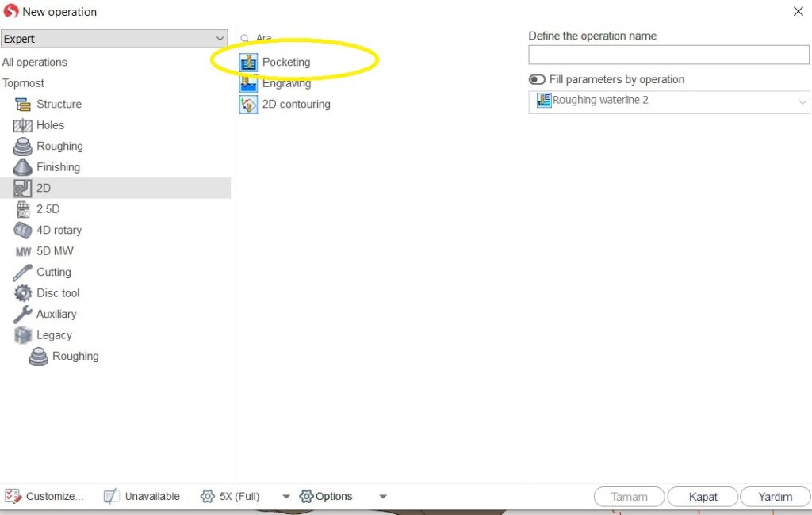Expand the Roughing waterline 2 combo box
Image resolution: width=812 pixels, height=515 pixels.
click(802, 101)
